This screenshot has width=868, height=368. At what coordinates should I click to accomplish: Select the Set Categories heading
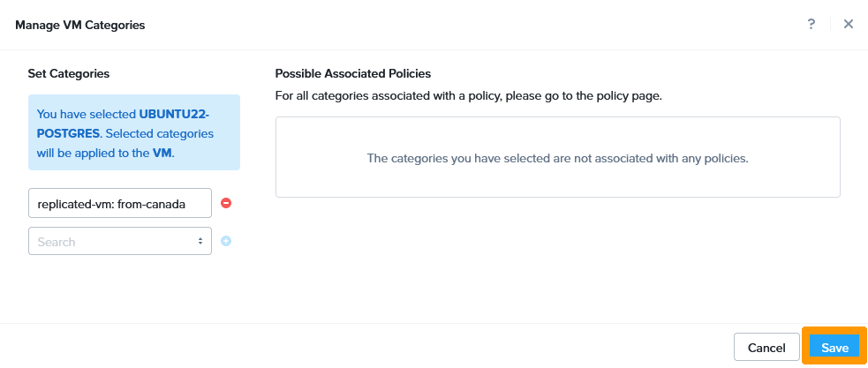coord(69,73)
